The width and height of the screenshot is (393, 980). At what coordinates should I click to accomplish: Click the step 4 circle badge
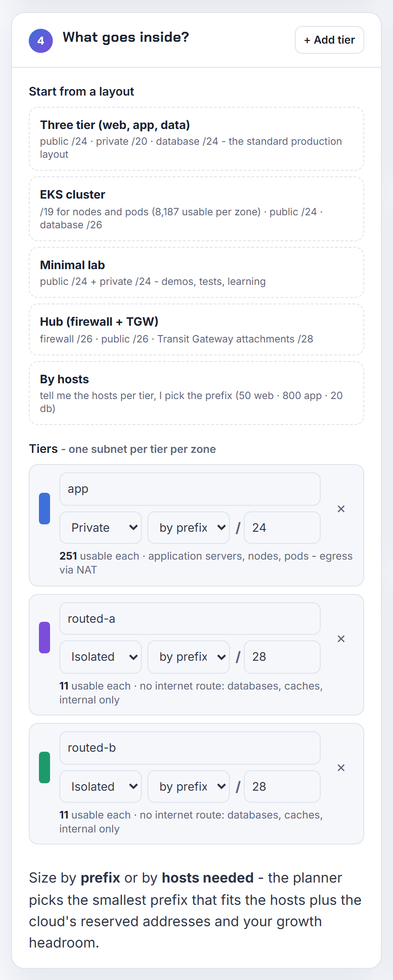click(41, 41)
